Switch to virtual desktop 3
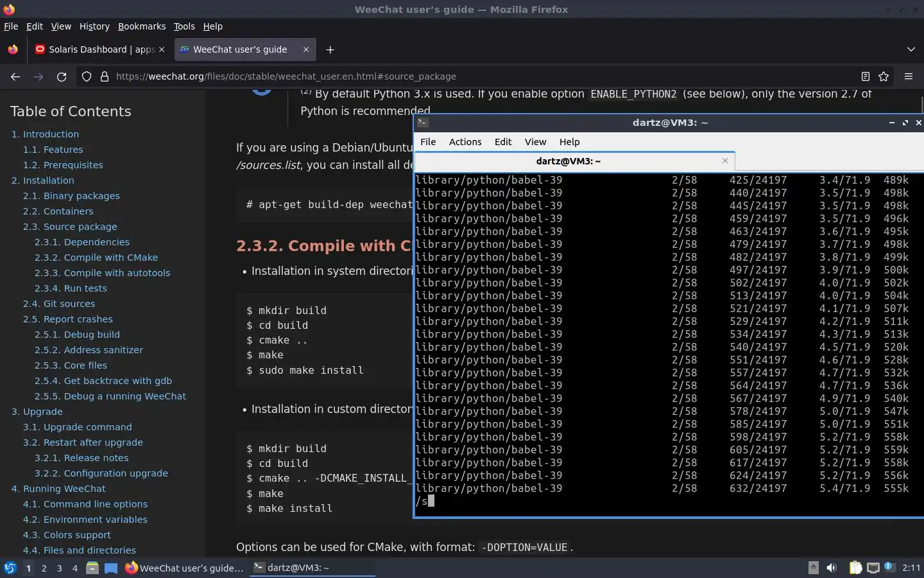 pos(60,568)
